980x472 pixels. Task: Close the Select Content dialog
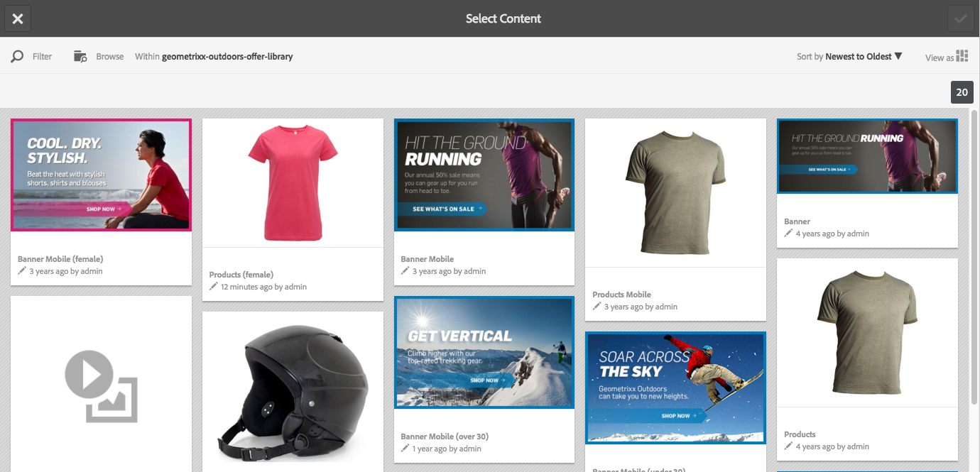tap(18, 18)
